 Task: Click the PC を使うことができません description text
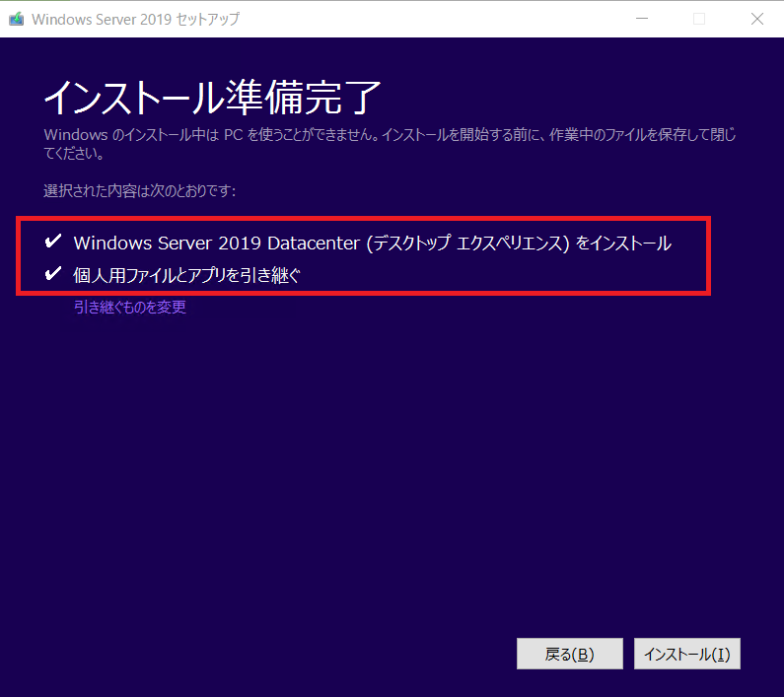pyautogui.click(x=390, y=144)
